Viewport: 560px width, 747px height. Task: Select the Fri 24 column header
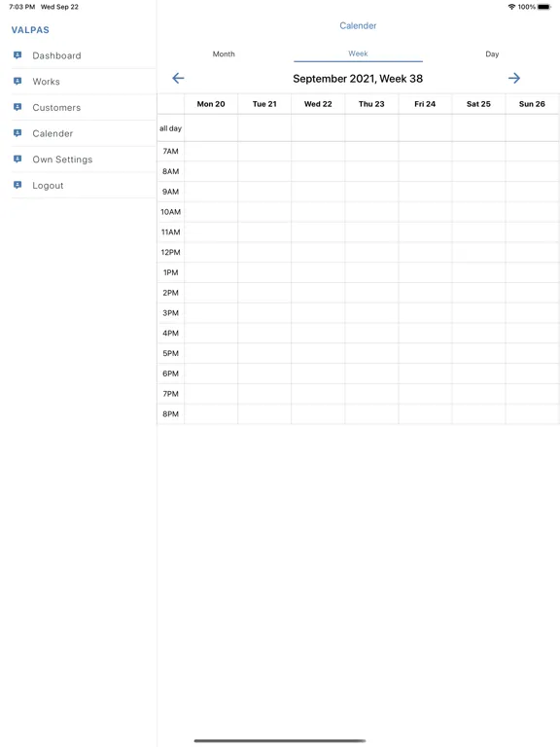coord(425,104)
